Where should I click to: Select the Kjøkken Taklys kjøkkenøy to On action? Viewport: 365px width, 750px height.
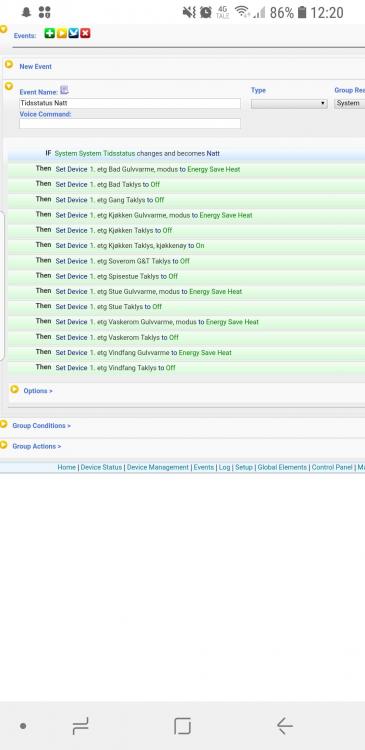coord(186,245)
